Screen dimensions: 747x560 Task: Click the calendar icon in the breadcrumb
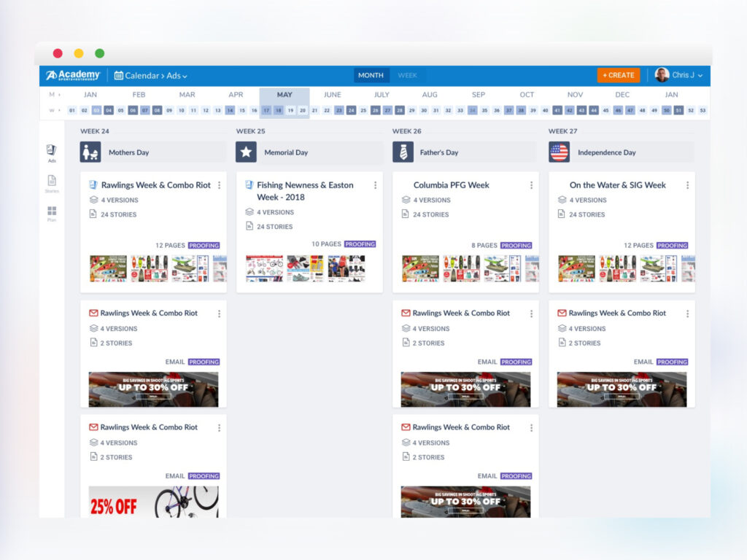click(x=119, y=75)
